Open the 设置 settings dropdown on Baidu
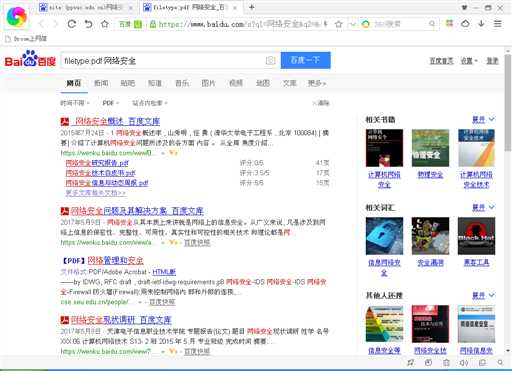 pyautogui.click(x=469, y=61)
